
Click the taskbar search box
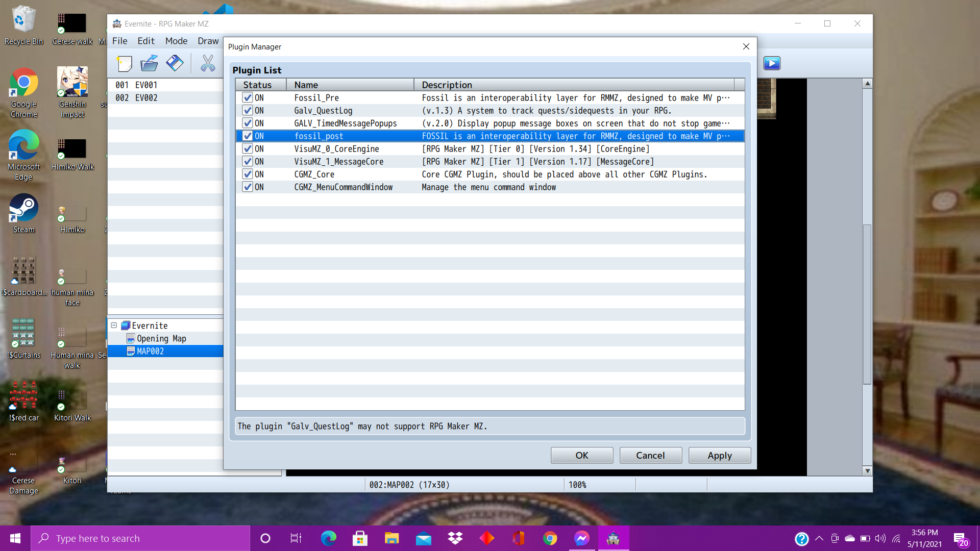coord(140,538)
